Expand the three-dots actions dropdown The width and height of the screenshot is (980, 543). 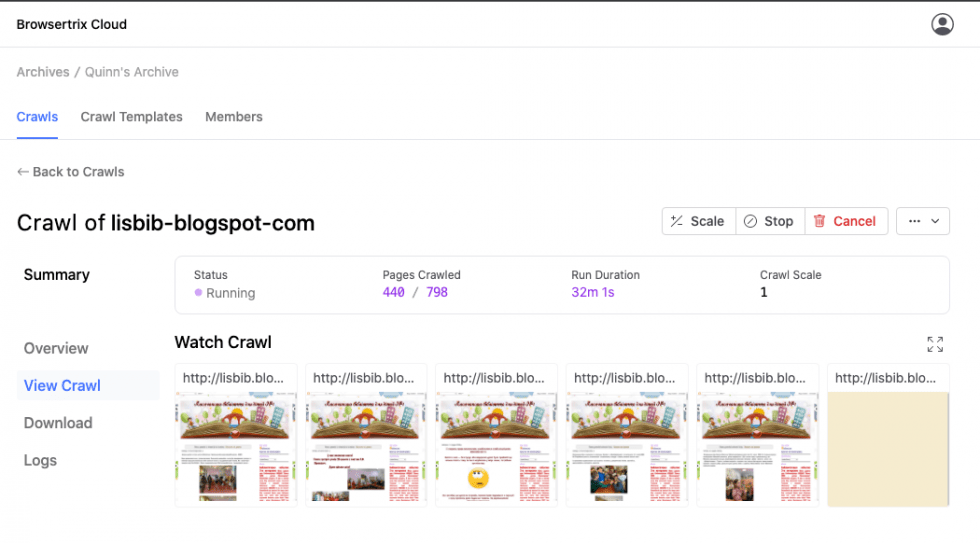(922, 221)
